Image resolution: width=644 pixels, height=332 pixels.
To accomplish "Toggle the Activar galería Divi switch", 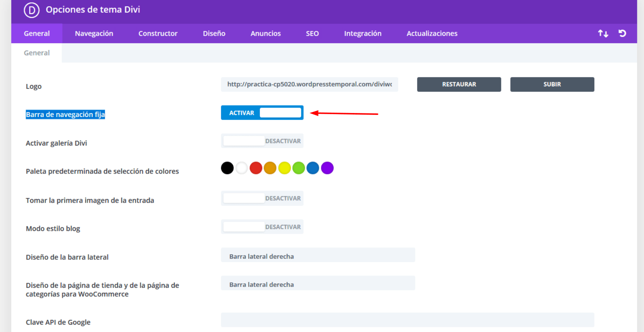I will [262, 141].
